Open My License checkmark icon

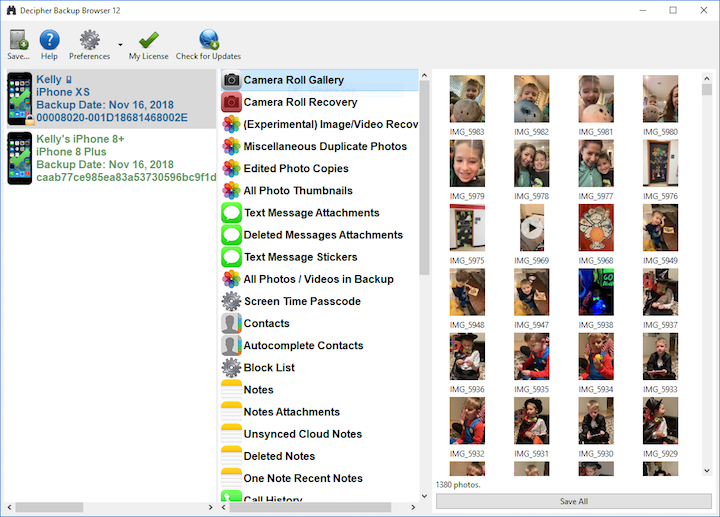[149, 41]
